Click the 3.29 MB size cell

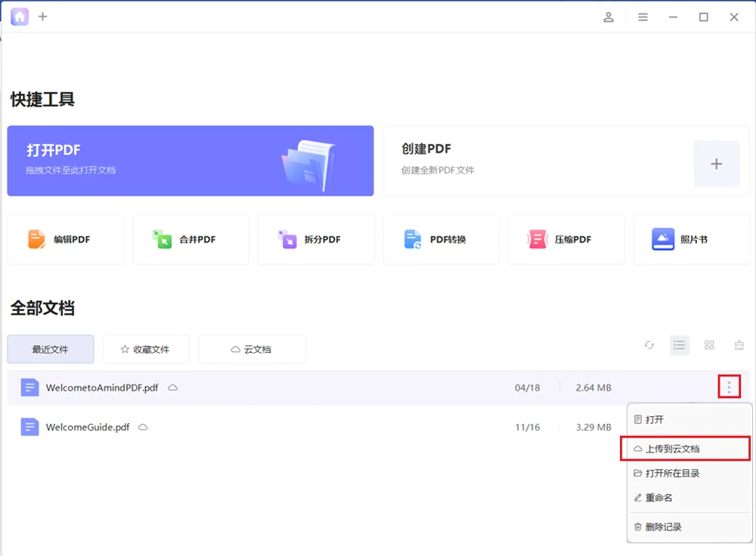(593, 427)
